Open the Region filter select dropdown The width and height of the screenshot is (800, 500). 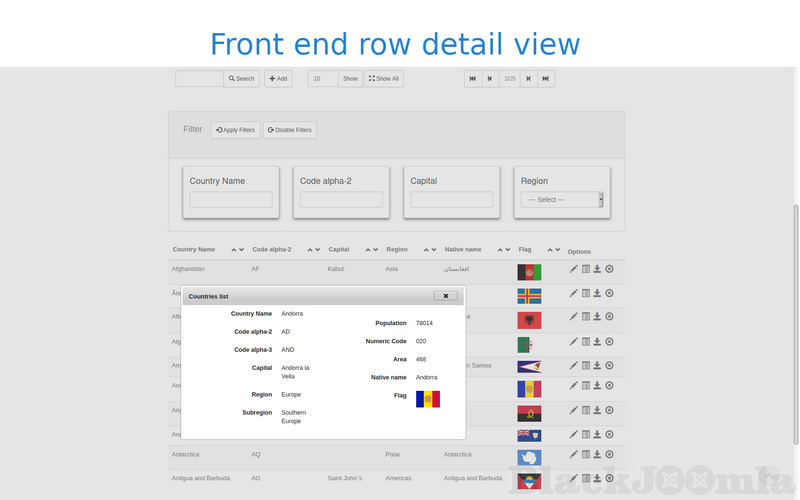point(561,200)
